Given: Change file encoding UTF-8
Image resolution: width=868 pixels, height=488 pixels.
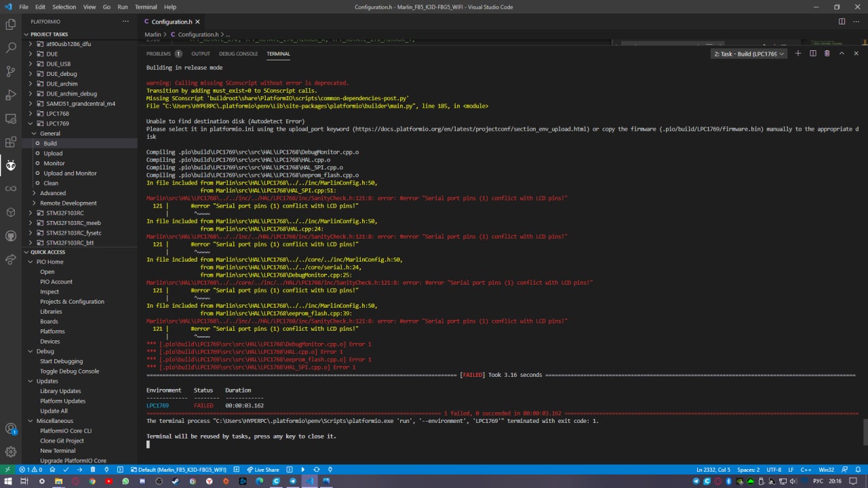Looking at the screenshot, I should 774,470.
